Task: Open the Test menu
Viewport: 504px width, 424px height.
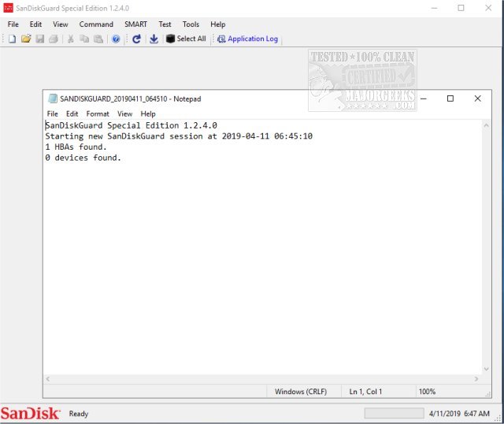Action: point(165,24)
